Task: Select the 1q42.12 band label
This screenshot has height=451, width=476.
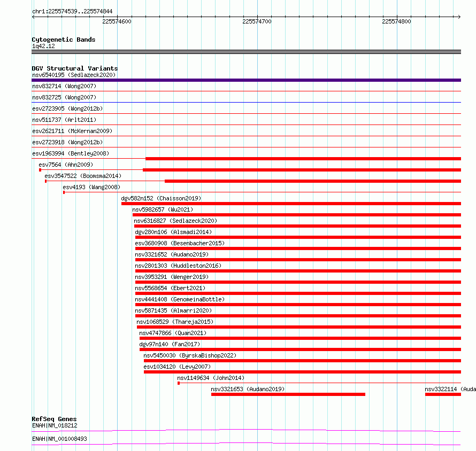Action: (x=43, y=46)
